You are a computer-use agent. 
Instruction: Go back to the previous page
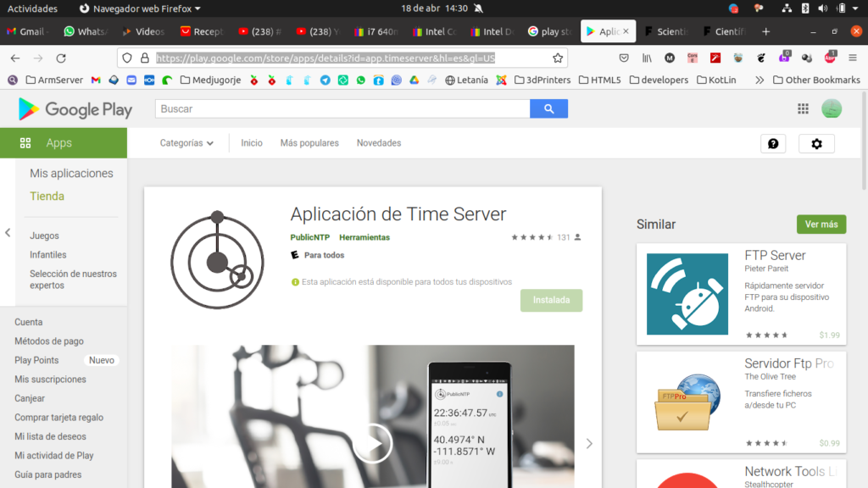15,58
